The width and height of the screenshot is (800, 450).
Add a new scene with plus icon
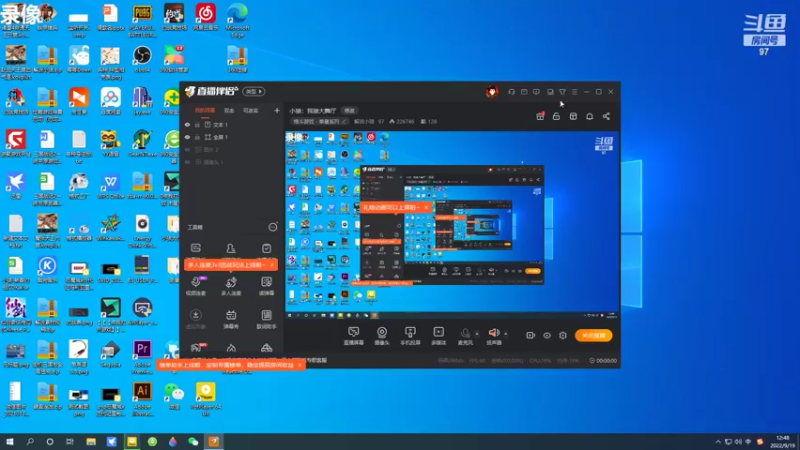tap(277, 110)
